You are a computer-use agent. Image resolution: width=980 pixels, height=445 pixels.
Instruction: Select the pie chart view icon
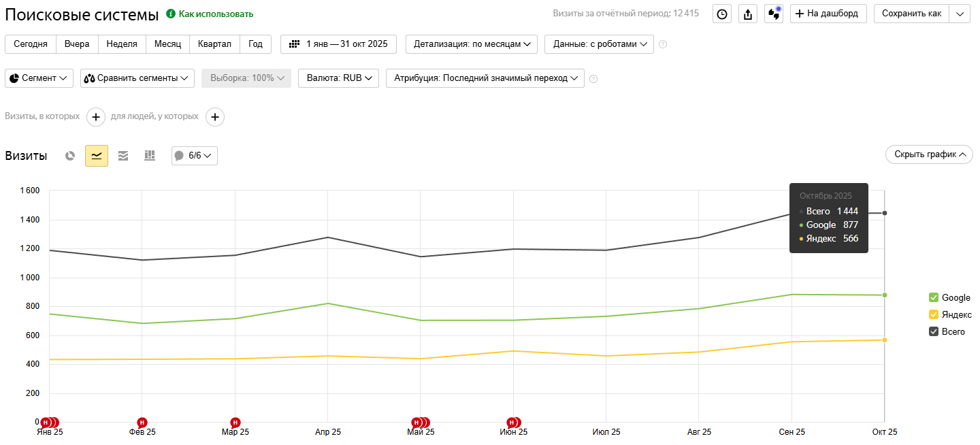(70, 156)
